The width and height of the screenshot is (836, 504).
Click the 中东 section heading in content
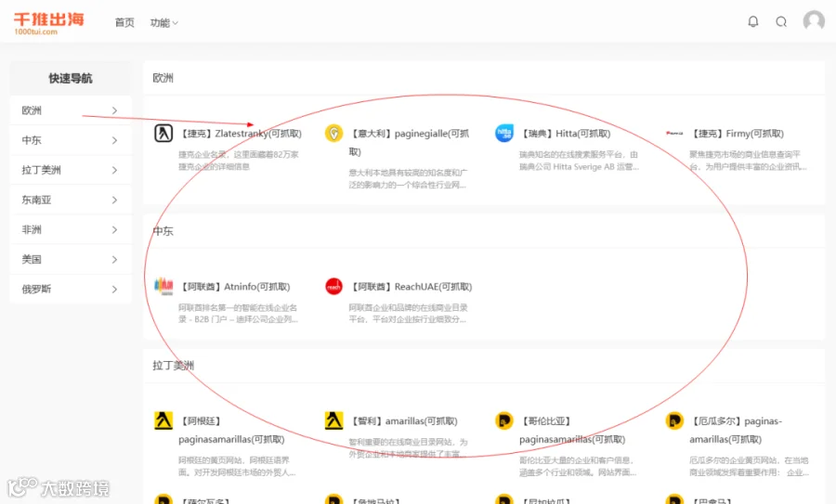pos(163,231)
